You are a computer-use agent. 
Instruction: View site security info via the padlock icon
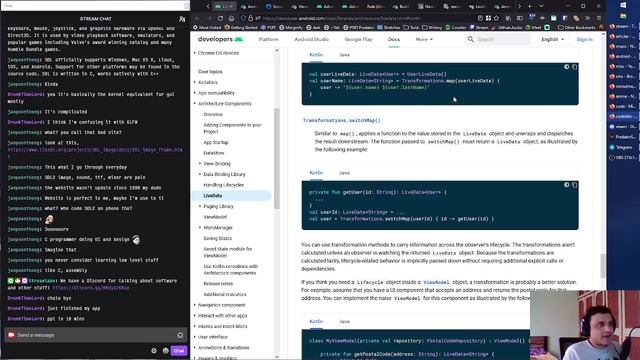(251, 18)
